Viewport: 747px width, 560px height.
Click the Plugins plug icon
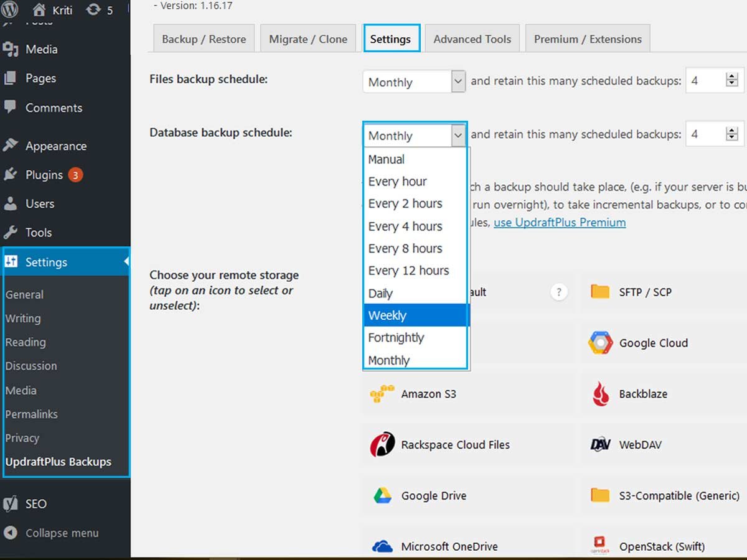point(10,175)
